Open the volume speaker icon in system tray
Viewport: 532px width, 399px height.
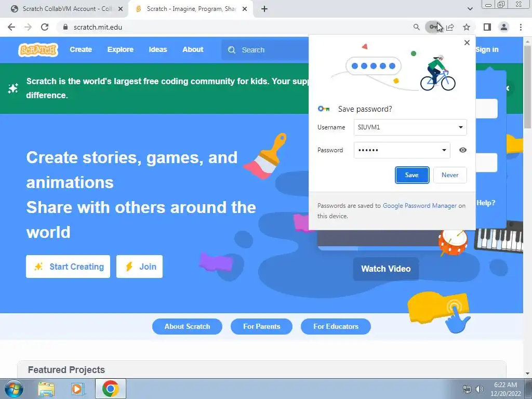(480, 389)
